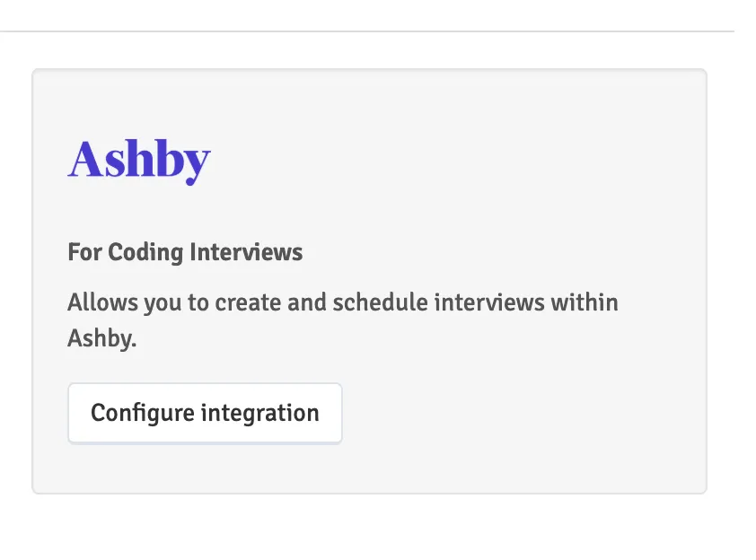Click the Ashby integration description paragraph
Image resolution: width=756 pixels, height=560 pixels.
click(342, 320)
